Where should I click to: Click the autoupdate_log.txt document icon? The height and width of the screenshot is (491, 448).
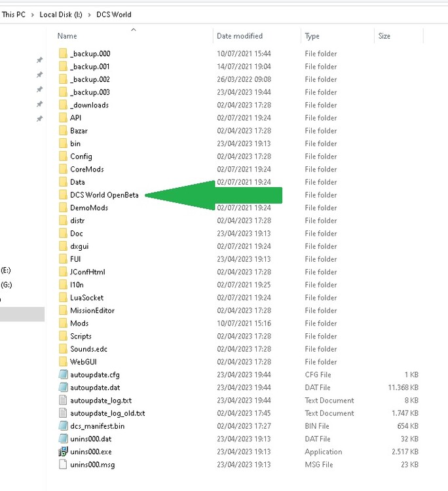point(63,400)
